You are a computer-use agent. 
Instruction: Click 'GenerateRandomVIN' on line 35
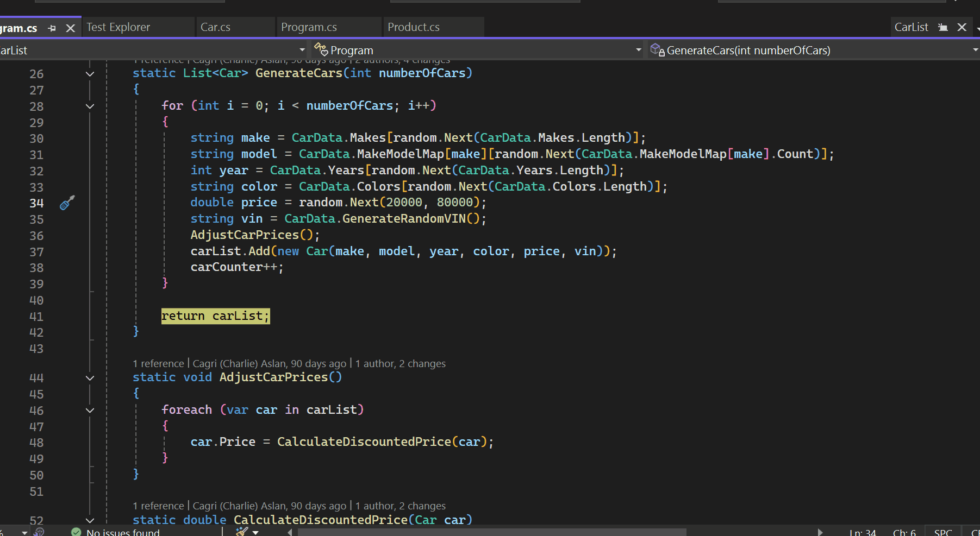click(x=404, y=219)
